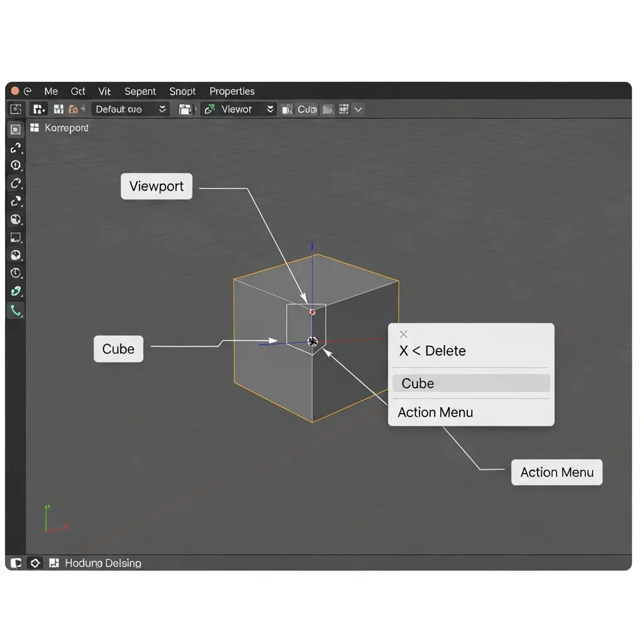The width and height of the screenshot is (644, 644).
Task: Toggle the diagonal shading icon in toolbar
Action: tap(328, 109)
